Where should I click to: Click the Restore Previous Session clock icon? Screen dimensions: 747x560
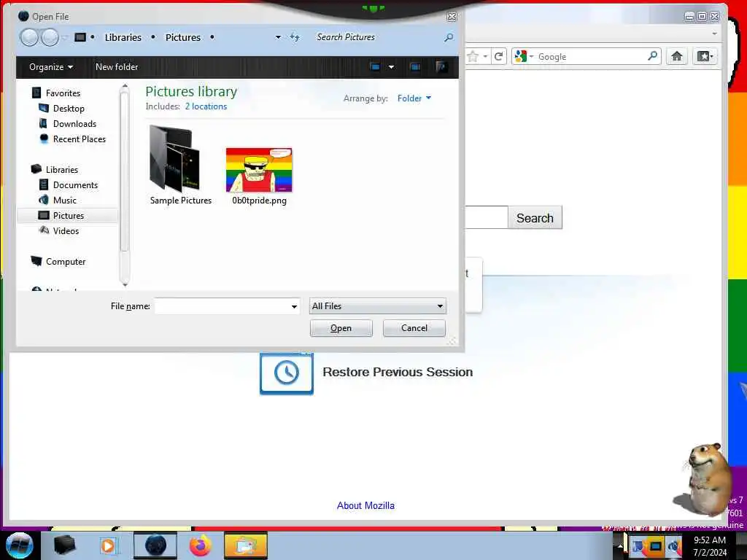click(x=286, y=373)
